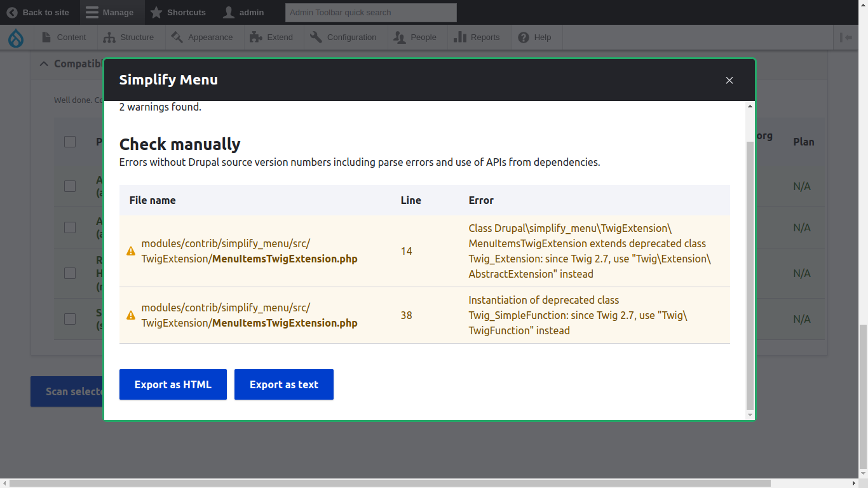Viewport: 868px width, 488px height.
Task: Open the Structure menu
Action: pos(129,37)
